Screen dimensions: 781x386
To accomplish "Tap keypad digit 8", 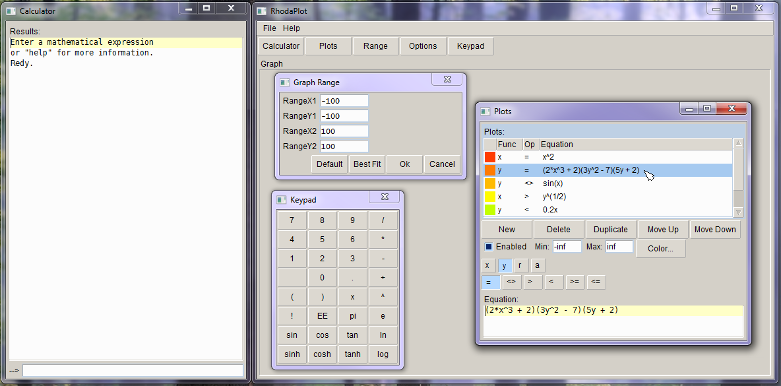I will click(322, 220).
